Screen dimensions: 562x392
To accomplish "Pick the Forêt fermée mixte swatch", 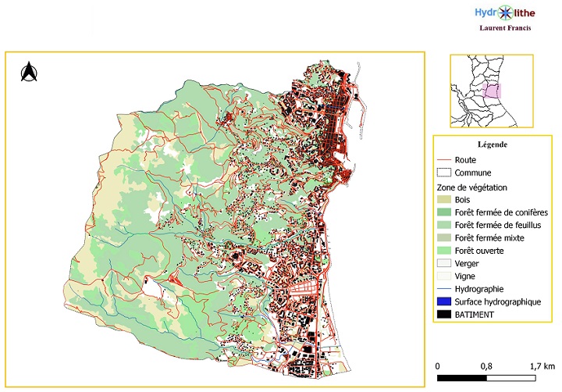I will [444, 237].
